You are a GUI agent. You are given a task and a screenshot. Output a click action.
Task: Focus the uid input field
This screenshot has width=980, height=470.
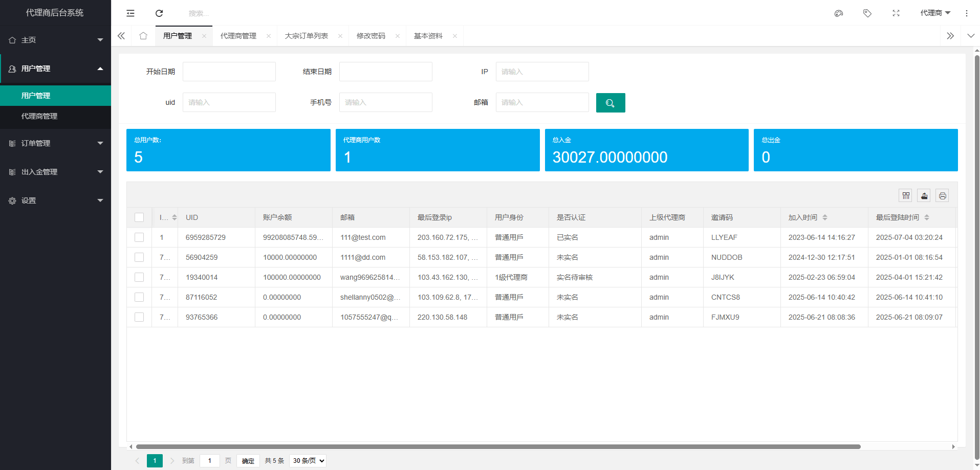[229, 102]
